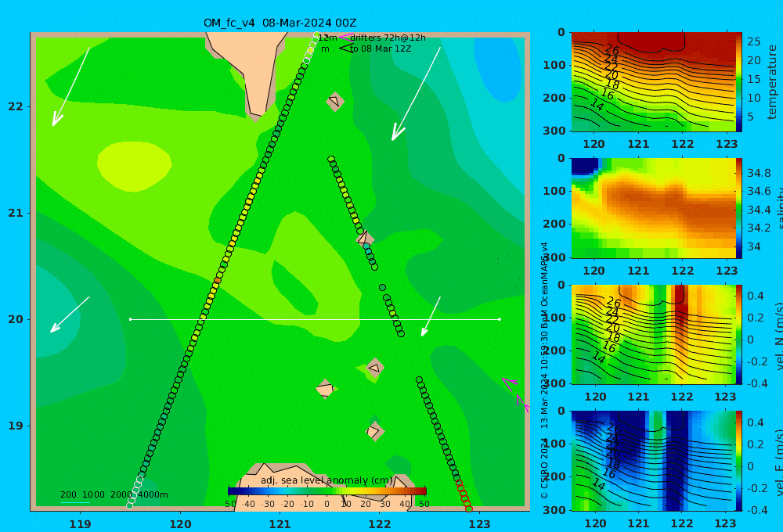The width and height of the screenshot is (783, 532).
Task: Click the short white arrow near 122.5°E, 20°N
Action: (x=431, y=316)
